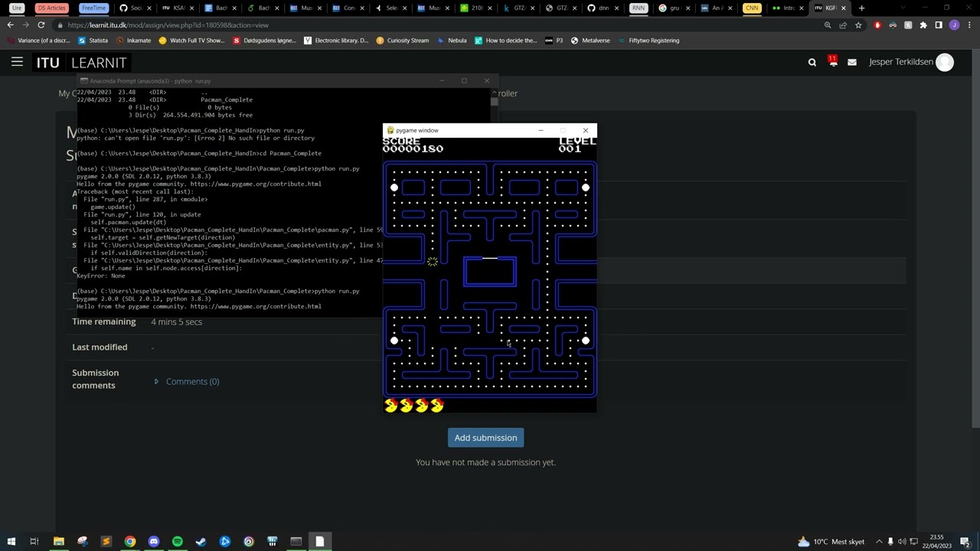Open the RNN tab group
The width and height of the screenshot is (980, 551).
click(x=638, y=8)
